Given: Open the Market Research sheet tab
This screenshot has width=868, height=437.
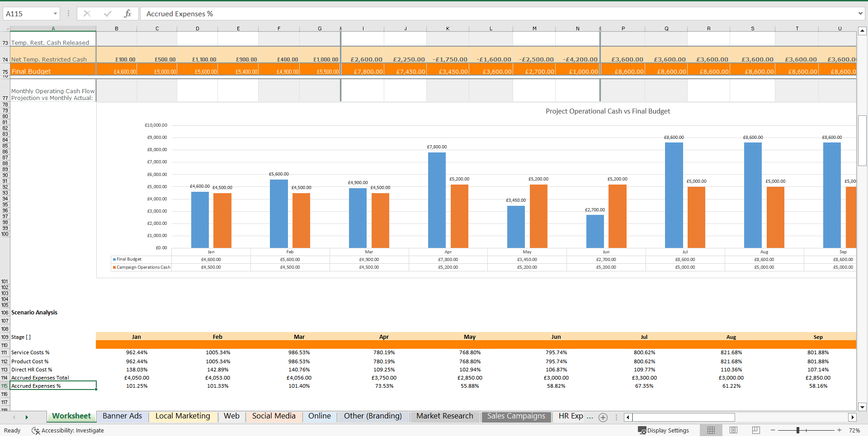Looking at the screenshot, I should click(445, 416).
